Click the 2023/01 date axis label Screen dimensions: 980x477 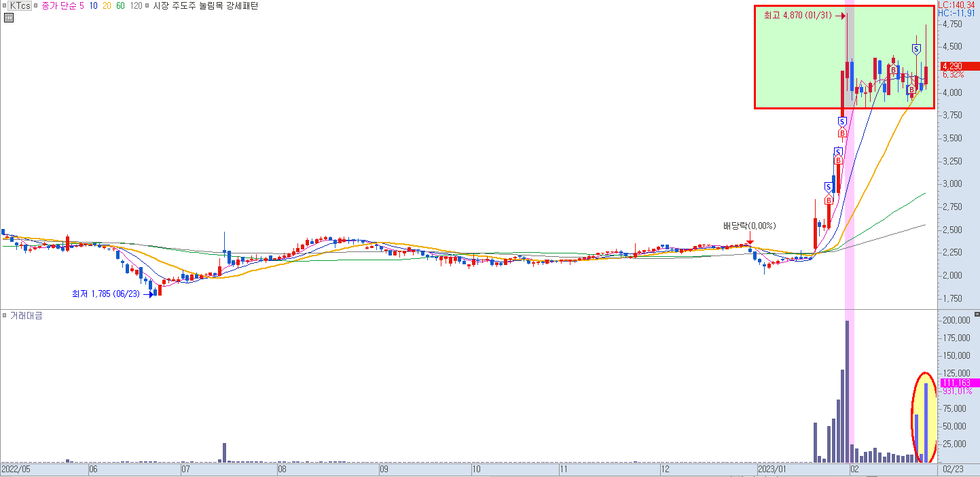pos(773,469)
